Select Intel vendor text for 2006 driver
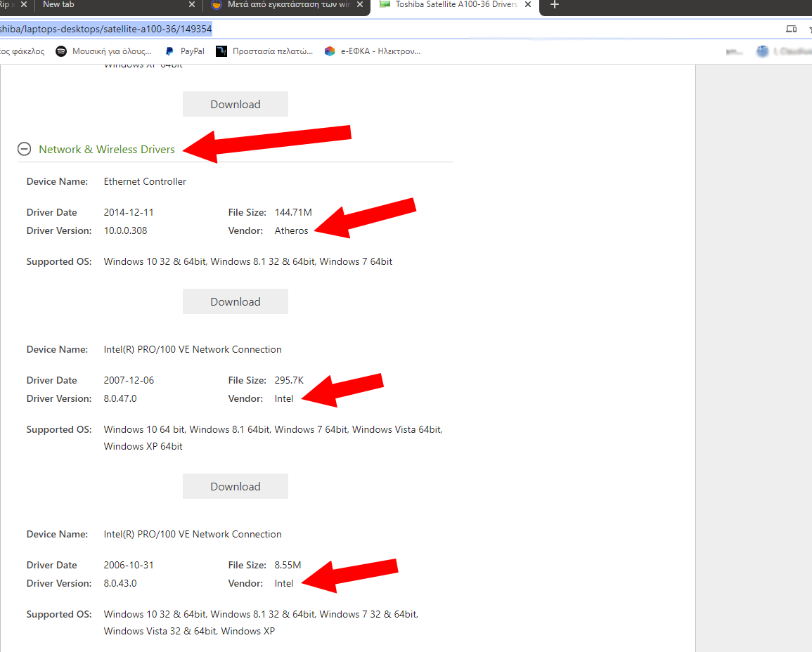The height and width of the screenshot is (652, 812). [284, 583]
